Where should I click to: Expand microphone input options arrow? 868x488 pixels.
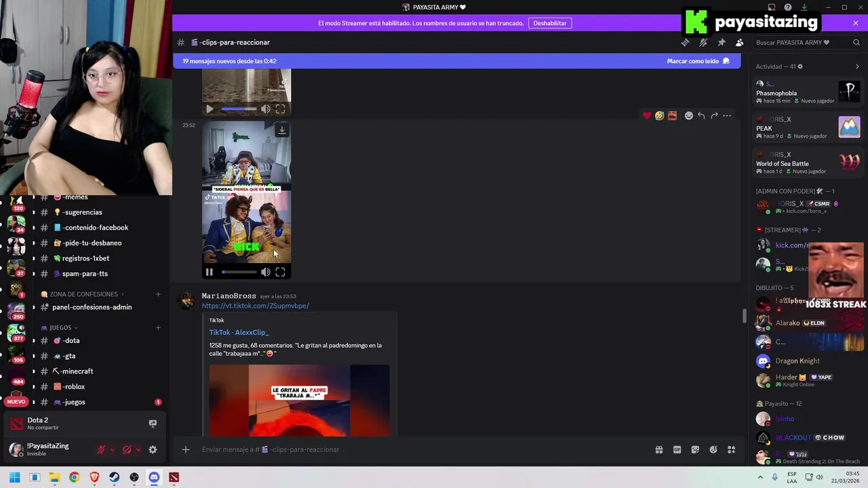pyautogui.click(x=113, y=449)
